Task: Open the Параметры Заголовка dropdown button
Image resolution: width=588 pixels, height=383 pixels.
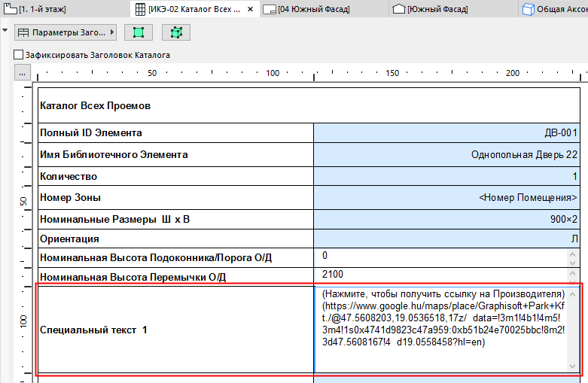Action: pos(66,32)
